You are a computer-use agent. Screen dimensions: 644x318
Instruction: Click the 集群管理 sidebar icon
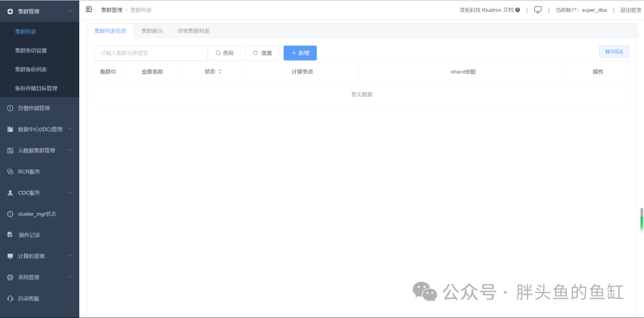(x=10, y=11)
